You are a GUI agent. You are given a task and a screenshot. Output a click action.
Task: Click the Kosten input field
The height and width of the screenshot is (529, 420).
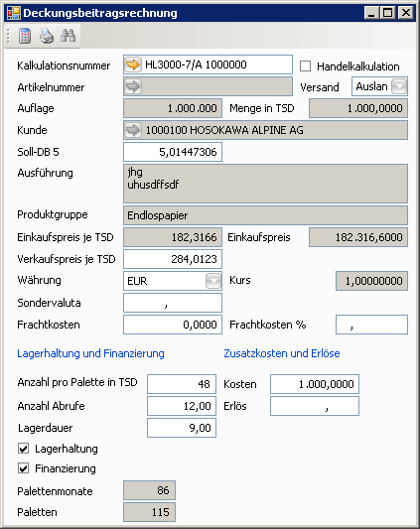pyautogui.click(x=315, y=384)
